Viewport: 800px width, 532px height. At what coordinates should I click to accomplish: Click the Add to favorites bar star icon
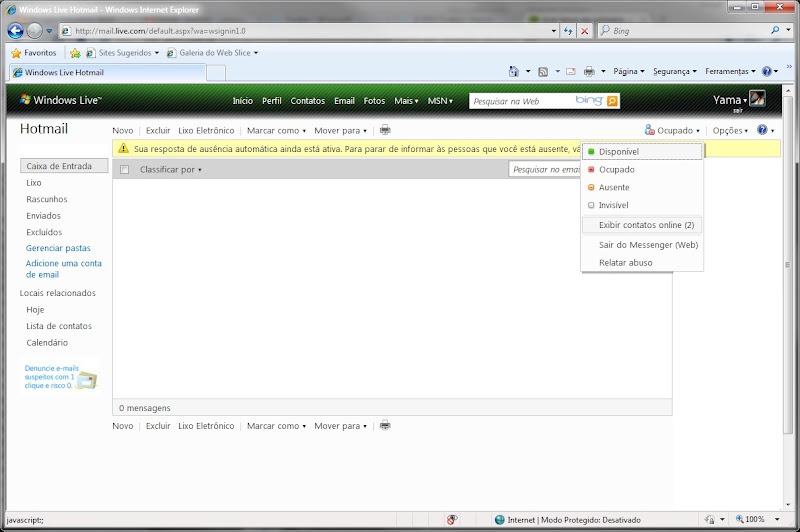point(75,53)
